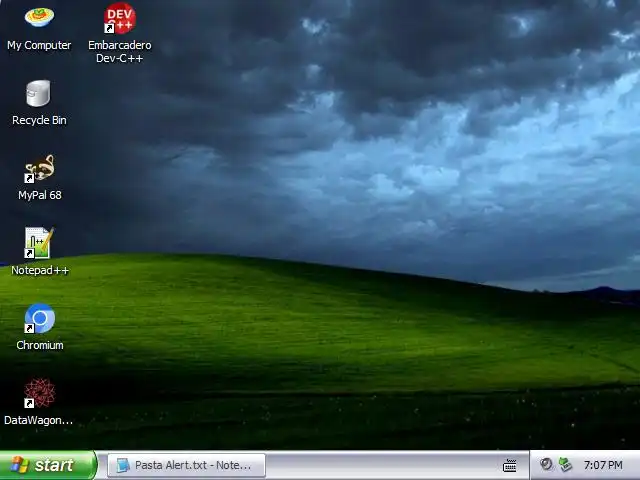Open the My Computer desktop icon
The image size is (640, 480).
pos(39,18)
